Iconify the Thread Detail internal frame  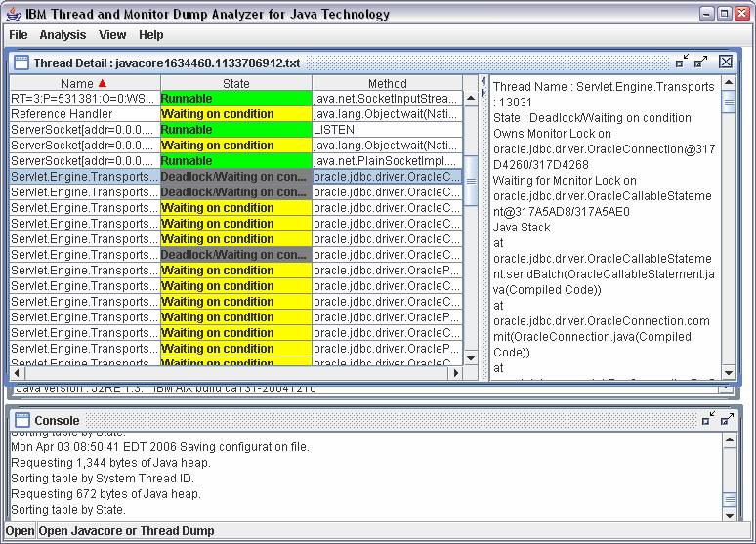click(682, 62)
